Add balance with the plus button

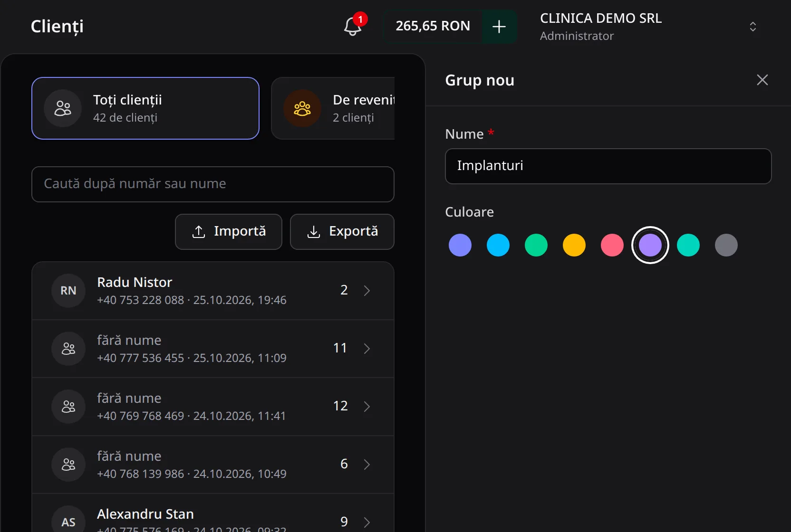pyautogui.click(x=499, y=27)
